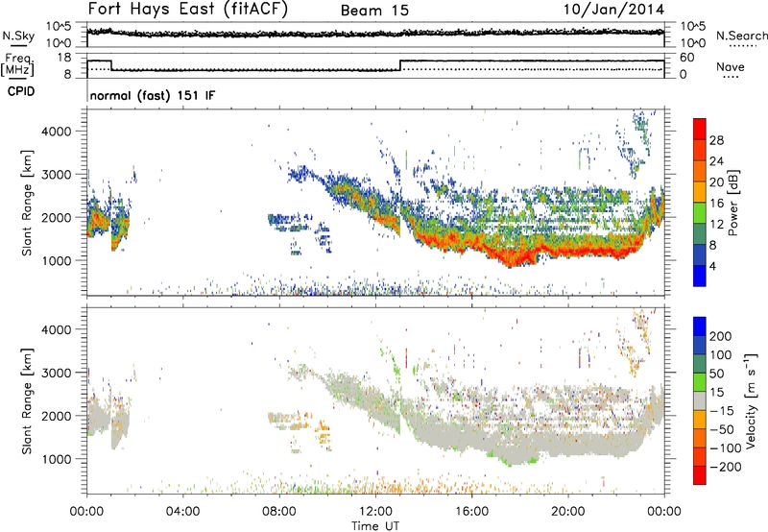768x532 pixels.
Task: Click the date '10/Jan/2014'
Action: (x=613, y=10)
